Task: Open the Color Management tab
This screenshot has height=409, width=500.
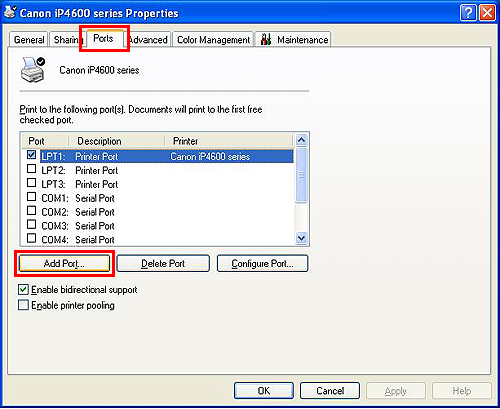Action: pyautogui.click(x=213, y=40)
